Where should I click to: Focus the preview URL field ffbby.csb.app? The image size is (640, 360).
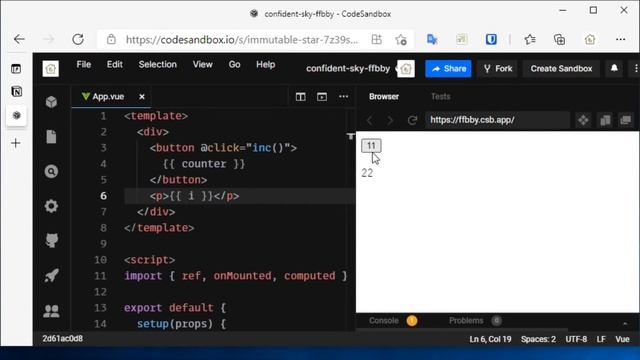point(497,120)
